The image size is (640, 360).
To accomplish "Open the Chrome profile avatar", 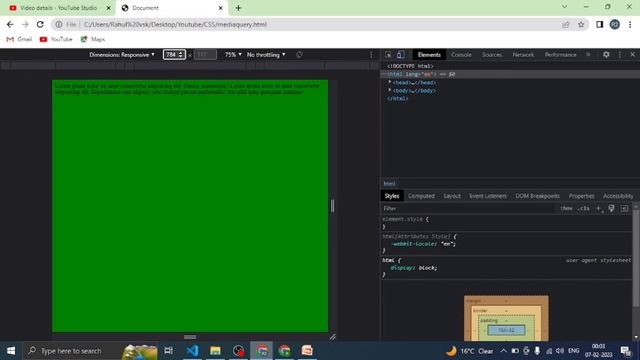I will click(x=615, y=24).
